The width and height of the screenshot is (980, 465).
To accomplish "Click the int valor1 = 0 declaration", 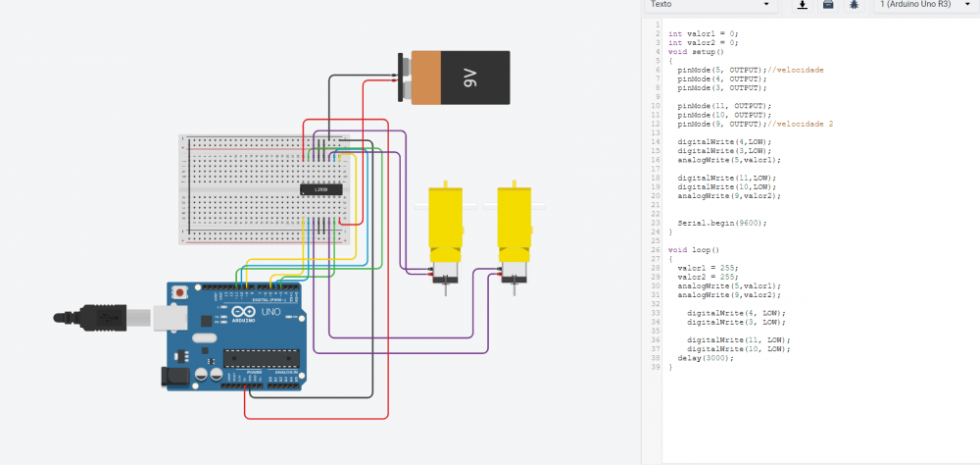I will click(x=703, y=33).
